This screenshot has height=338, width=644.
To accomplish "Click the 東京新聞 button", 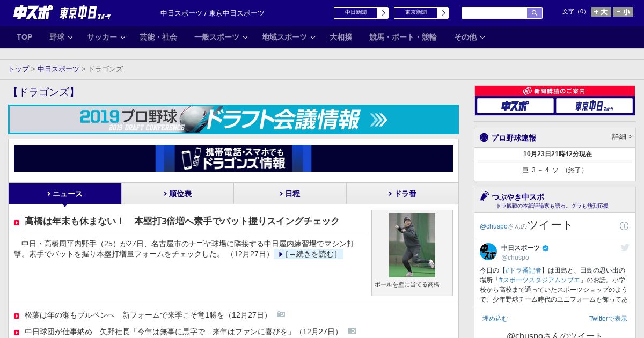I will [415, 13].
